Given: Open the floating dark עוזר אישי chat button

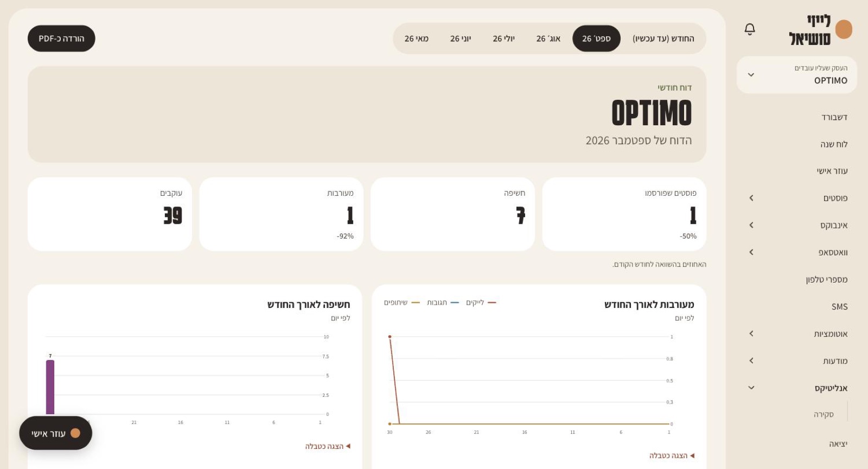Looking at the screenshot, I should [55, 433].
